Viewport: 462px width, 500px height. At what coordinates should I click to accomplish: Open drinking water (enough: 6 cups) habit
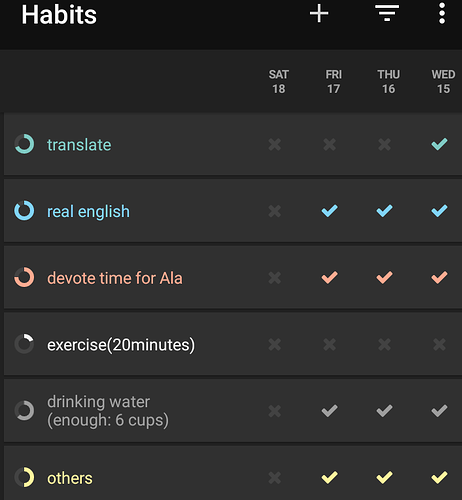click(108, 411)
